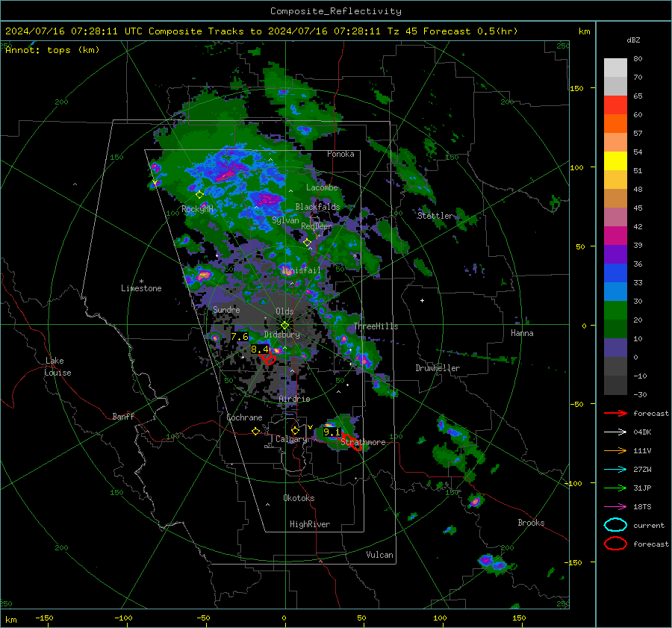The image size is (672, 628).
Task: Click the 'Forecast 0.5(hr)' header text
Action: pyautogui.click(x=470, y=31)
